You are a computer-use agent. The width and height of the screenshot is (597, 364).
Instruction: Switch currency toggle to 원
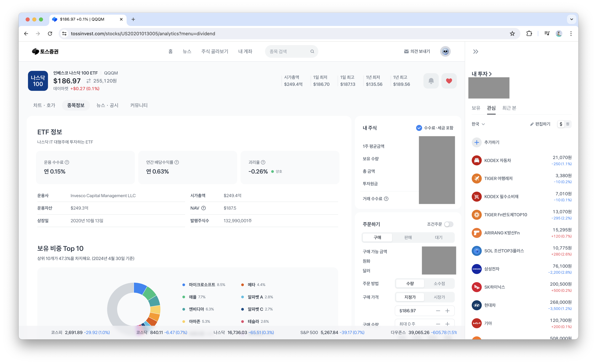tap(568, 124)
